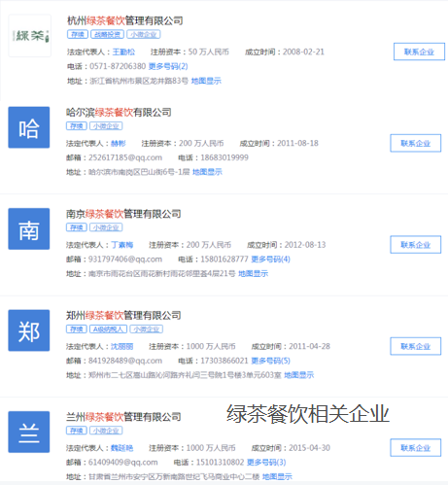448x485 pixels.
Task: Select email 252617185@qq.com
Action: coord(125,157)
